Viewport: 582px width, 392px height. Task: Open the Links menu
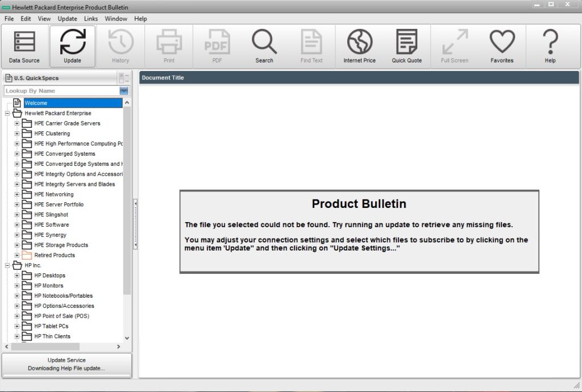[91, 19]
